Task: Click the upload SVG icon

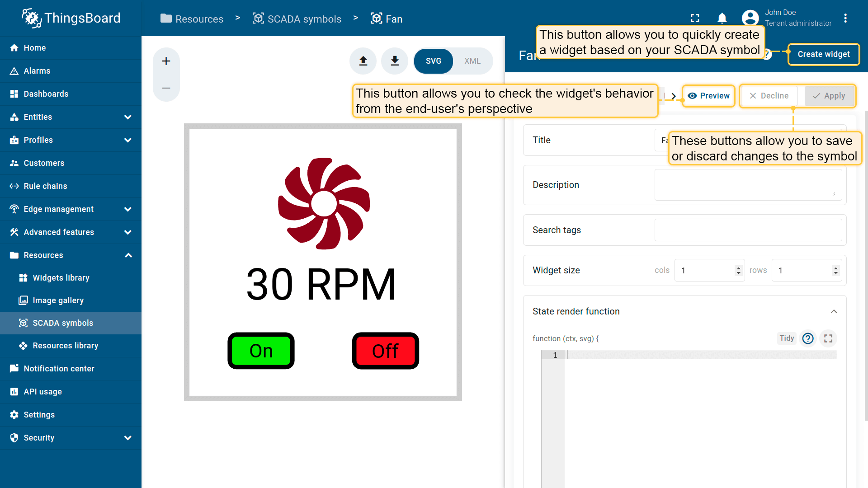Action: coord(363,61)
